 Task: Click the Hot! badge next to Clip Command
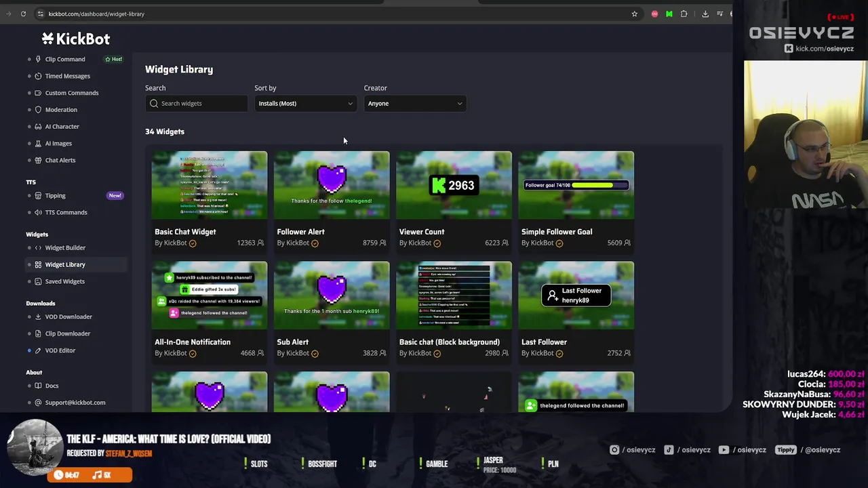114,59
